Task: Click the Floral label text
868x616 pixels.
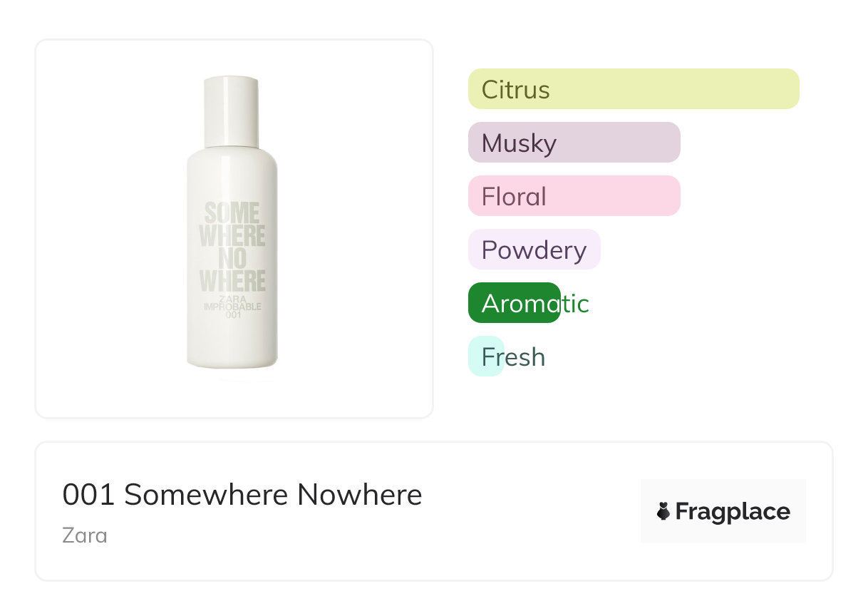Action: tap(514, 197)
